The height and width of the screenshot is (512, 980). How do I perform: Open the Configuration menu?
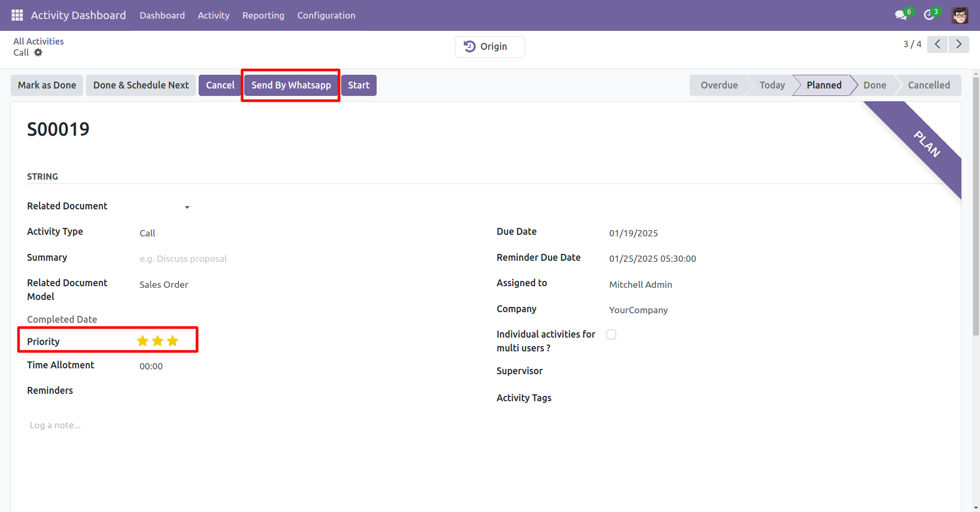(x=326, y=15)
